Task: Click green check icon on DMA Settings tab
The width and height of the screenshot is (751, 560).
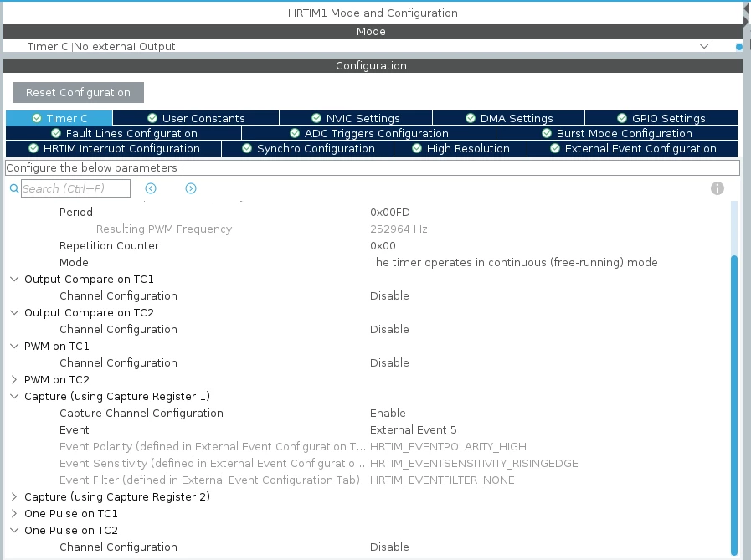Action: (x=471, y=118)
